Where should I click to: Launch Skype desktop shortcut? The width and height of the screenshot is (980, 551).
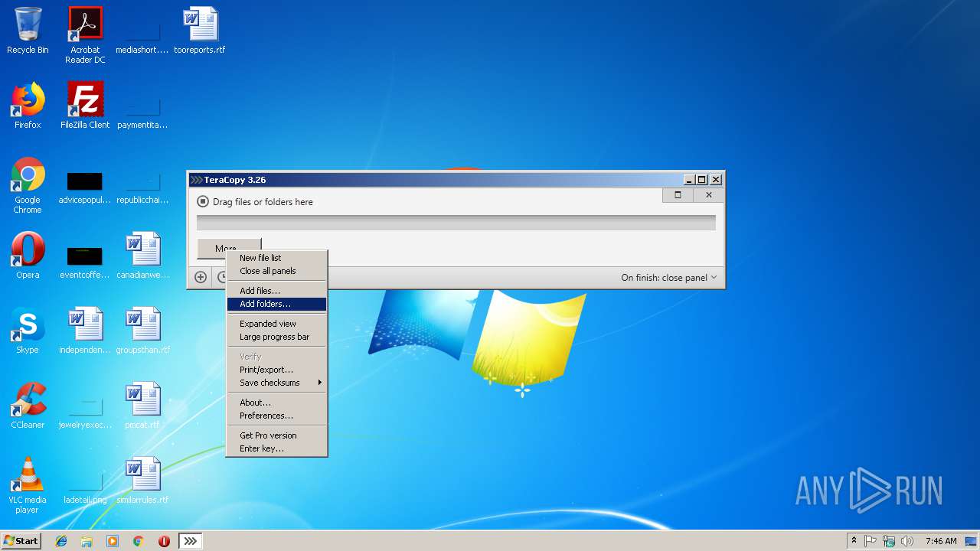pos(28,331)
